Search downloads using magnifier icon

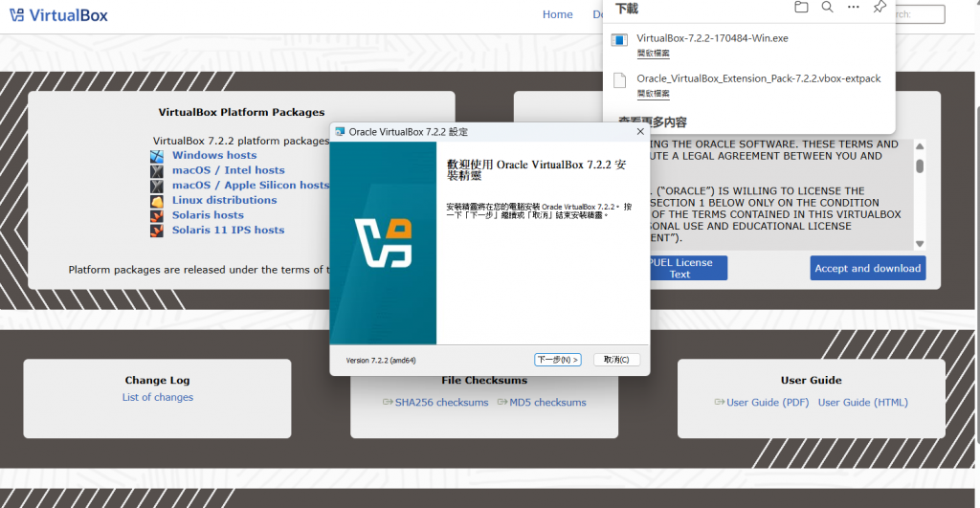[827, 8]
